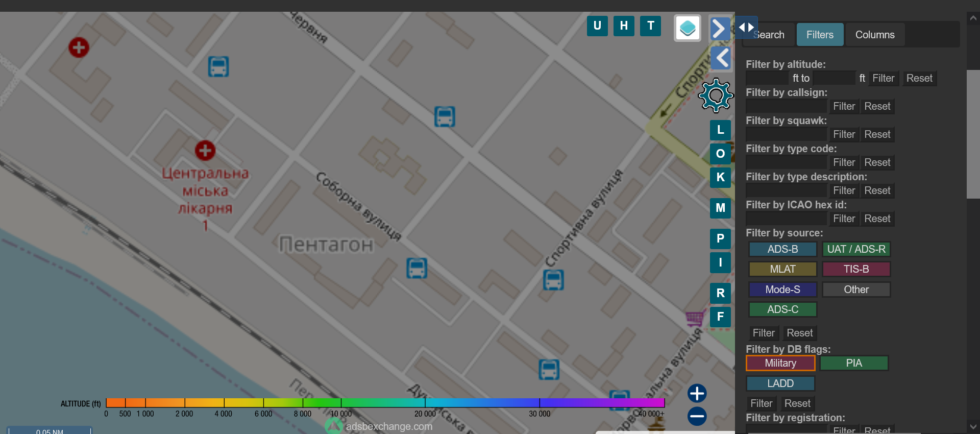The width and height of the screenshot is (980, 434).
Task: Open the map layer selector icon
Action: pyautogui.click(x=687, y=28)
